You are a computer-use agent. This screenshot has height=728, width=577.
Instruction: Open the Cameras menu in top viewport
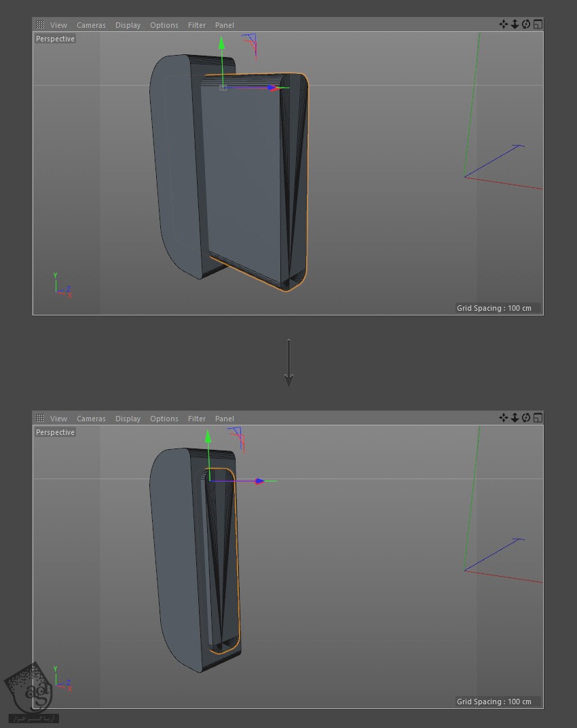(91, 25)
